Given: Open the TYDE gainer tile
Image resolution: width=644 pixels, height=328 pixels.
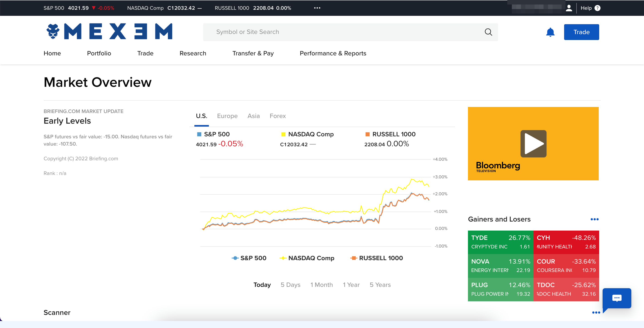Looking at the screenshot, I should pyautogui.click(x=500, y=242).
